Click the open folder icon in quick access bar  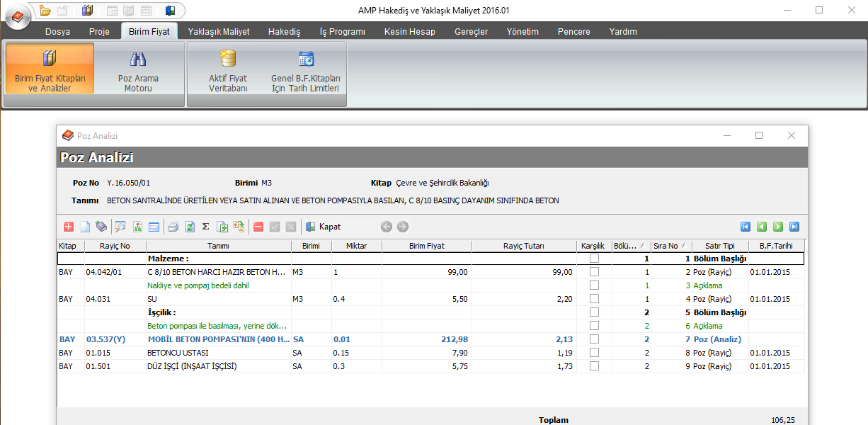coord(45,10)
